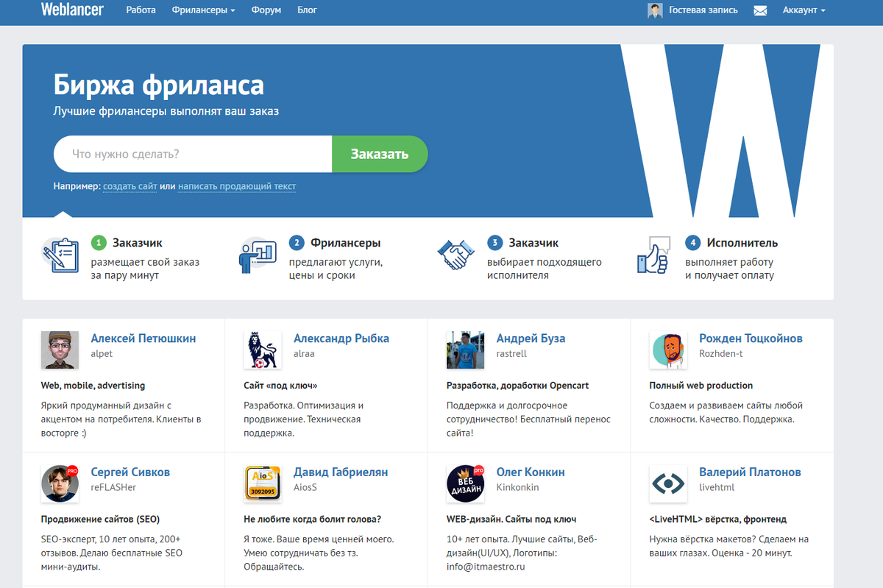This screenshot has height=588, width=883.
Task: Open the Блог menu item
Action: [x=307, y=10]
